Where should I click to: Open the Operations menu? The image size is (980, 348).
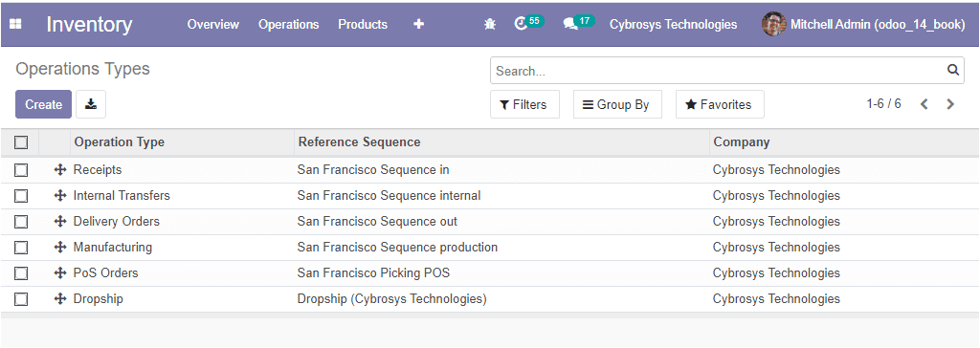(289, 24)
